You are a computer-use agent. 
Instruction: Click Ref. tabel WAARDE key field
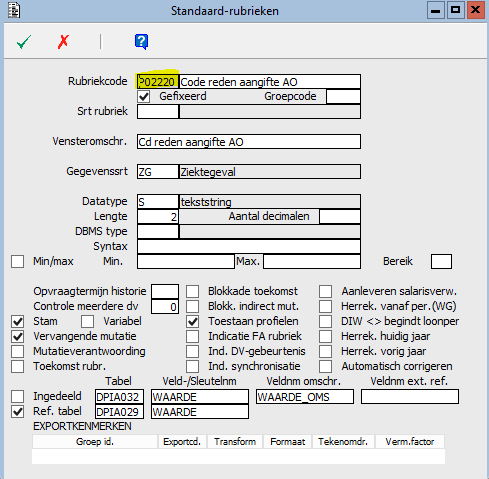click(200, 412)
